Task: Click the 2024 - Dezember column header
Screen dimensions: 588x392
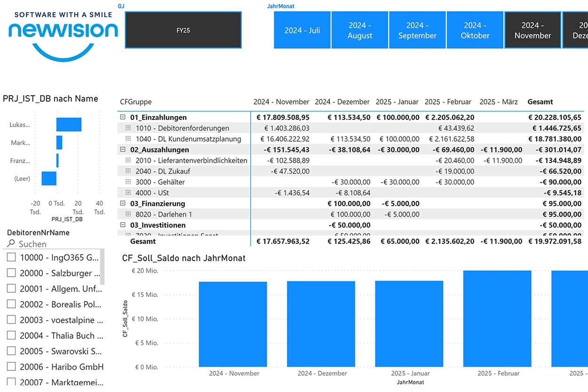Action: [342, 102]
